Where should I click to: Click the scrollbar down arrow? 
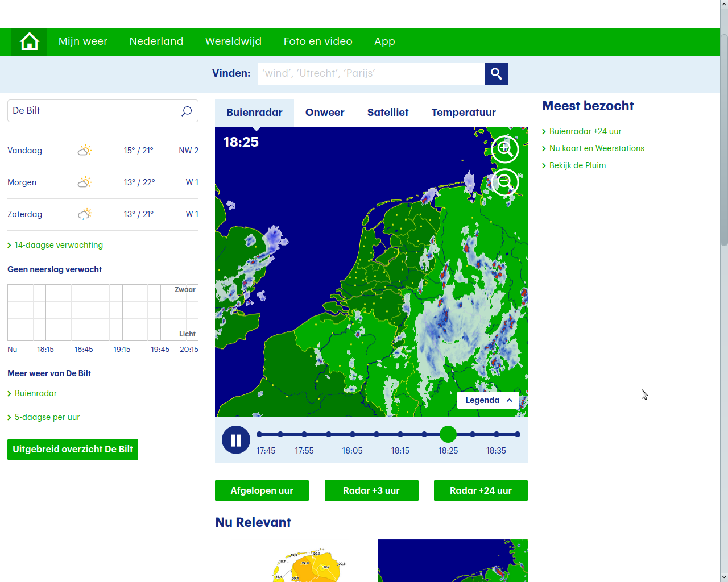(x=724, y=577)
